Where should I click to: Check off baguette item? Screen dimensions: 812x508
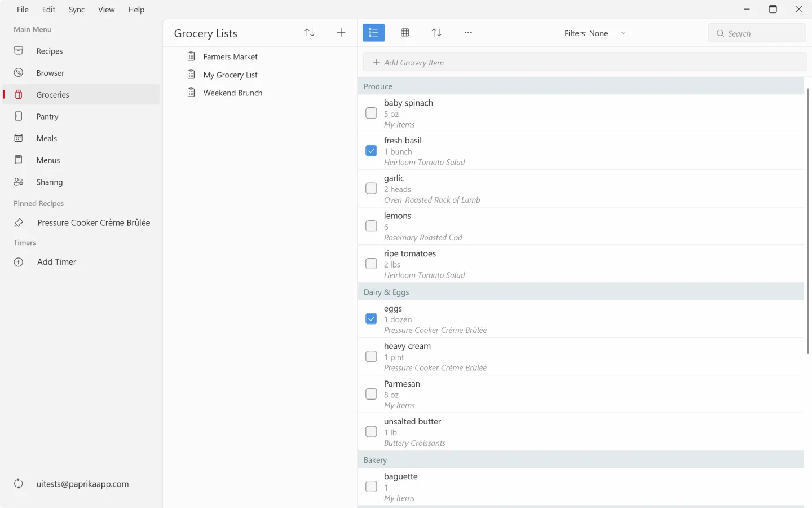point(371,487)
